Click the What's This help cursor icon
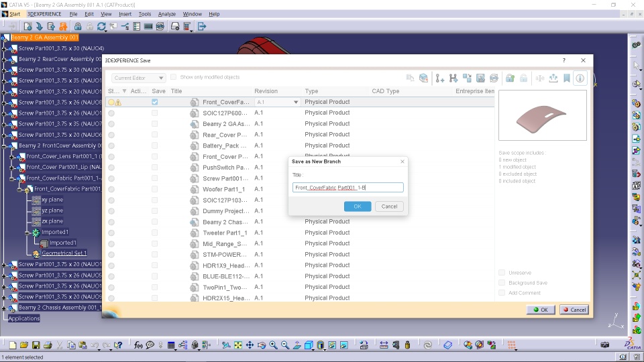The height and width of the screenshot is (362, 644). [x=118, y=345]
